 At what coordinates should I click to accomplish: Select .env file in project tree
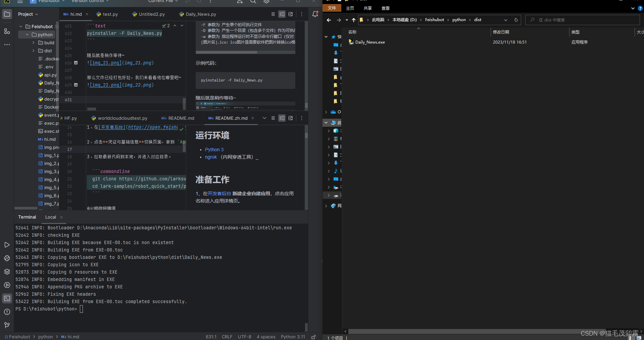(46, 67)
